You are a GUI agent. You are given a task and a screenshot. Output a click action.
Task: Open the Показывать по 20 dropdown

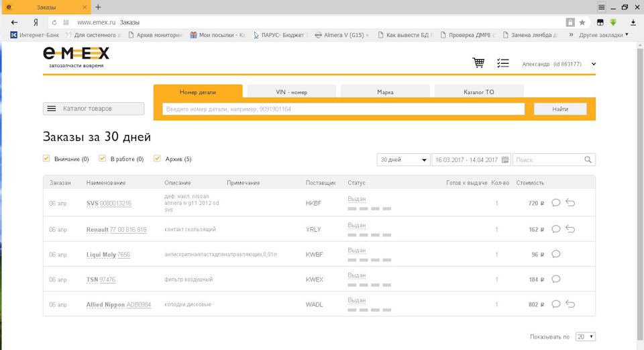(x=585, y=337)
